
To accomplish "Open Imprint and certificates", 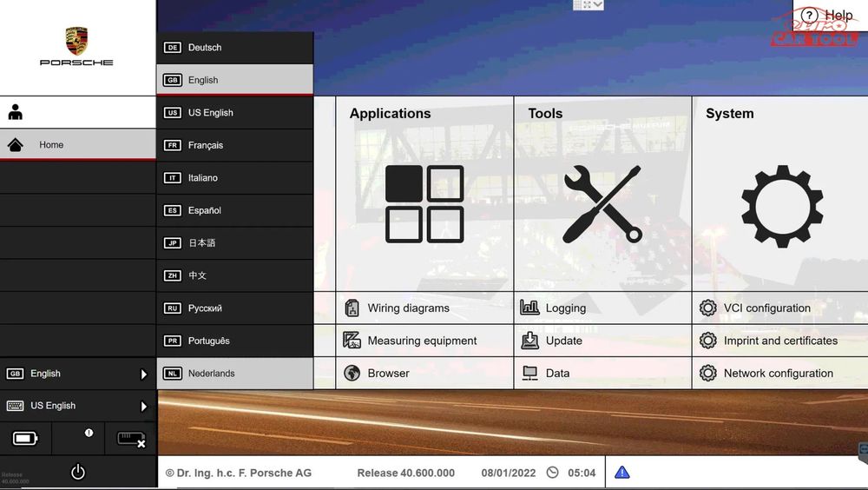I will coord(780,341).
